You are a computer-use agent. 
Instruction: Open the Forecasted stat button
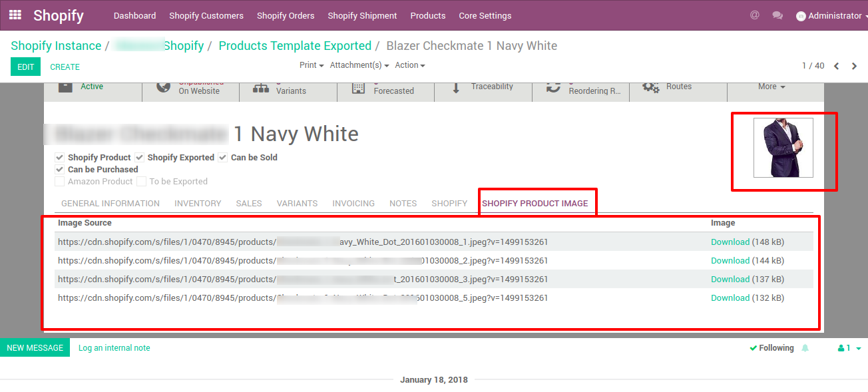pos(386,91)
